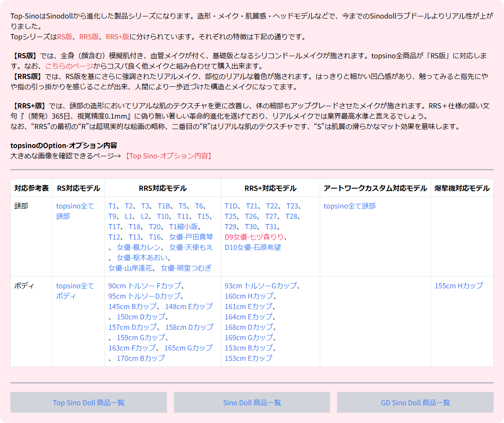Open the 【Top Sino-オプション内容】 link
The width and height of the screenshot is (504, 423).
pos(168,156)
